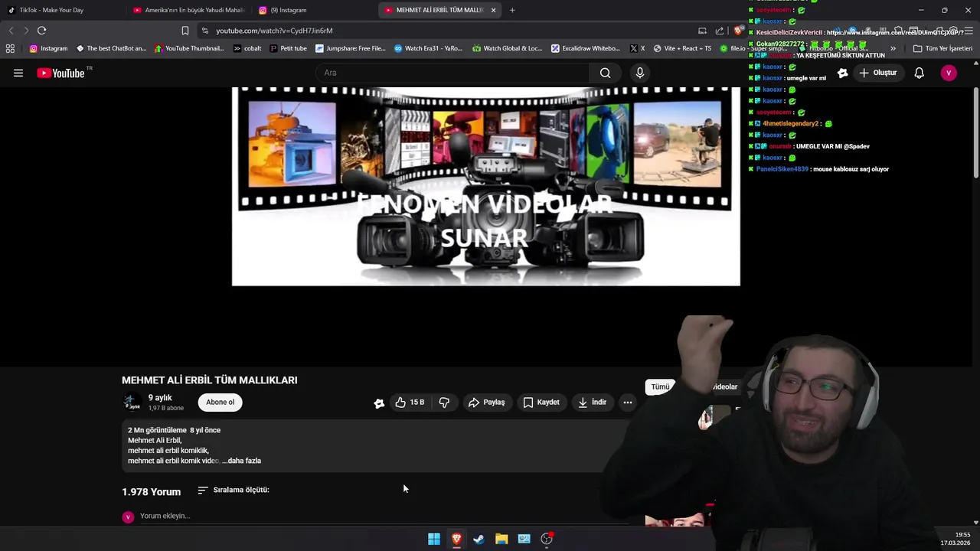Download video with İndir button
980x551 pixels.
(x=592, y=402)
